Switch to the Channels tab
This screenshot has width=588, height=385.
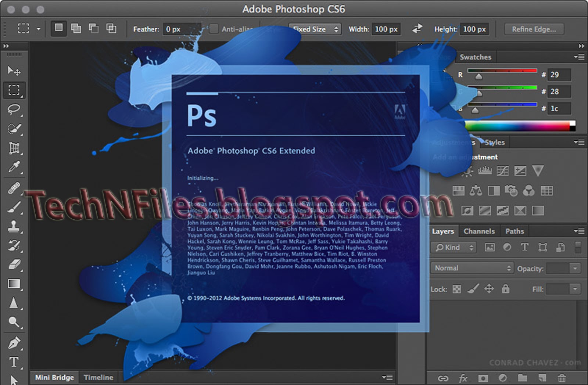tap(479, 231)
